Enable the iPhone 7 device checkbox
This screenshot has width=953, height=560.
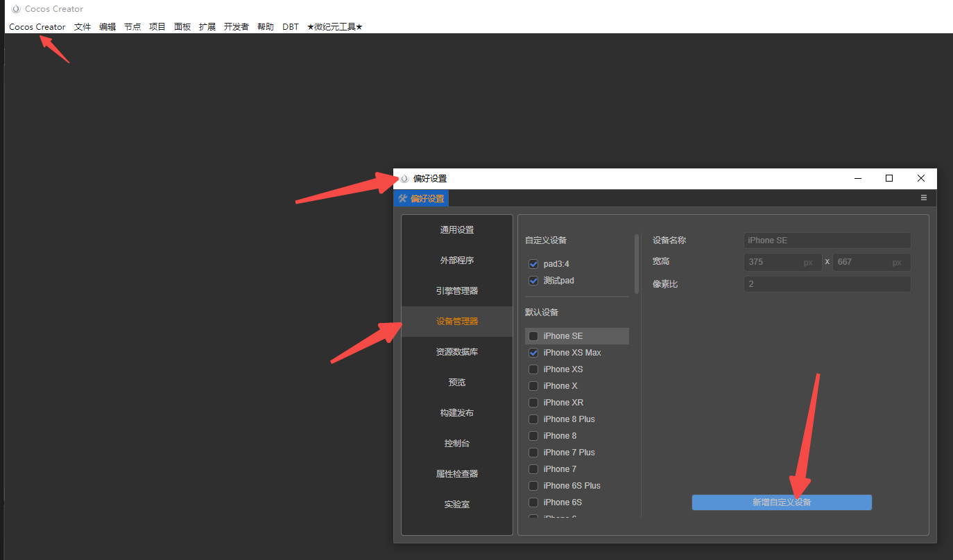[533, 469]
